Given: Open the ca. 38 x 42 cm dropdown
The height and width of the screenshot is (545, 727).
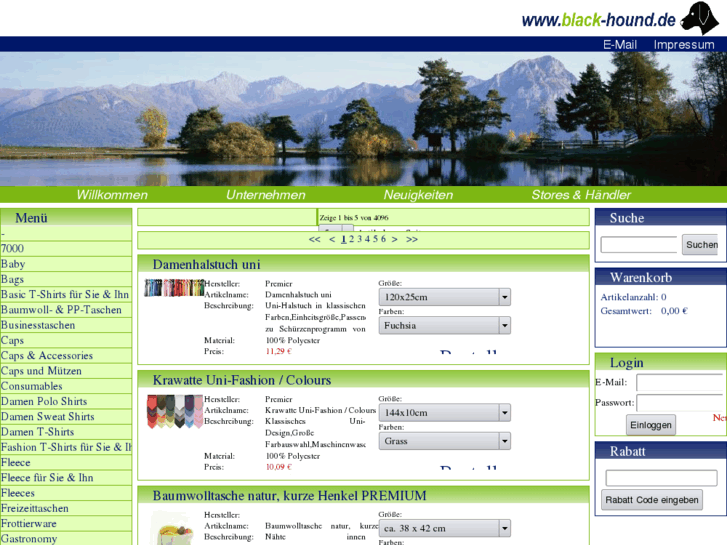Looking at the screenshot, I should click(x=445, y=528).
